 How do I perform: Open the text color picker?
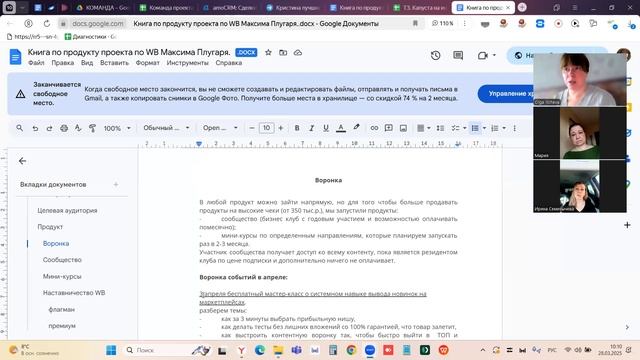pyautogui.click(x=341, y=128)
